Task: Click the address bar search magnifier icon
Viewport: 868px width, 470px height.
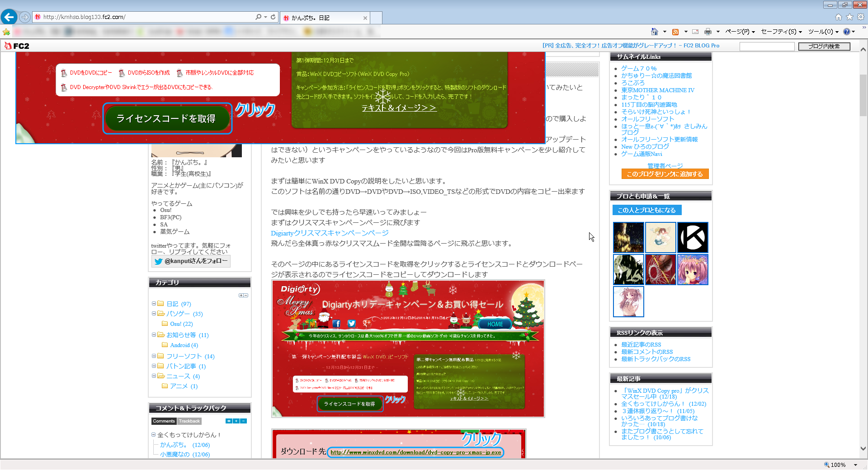Action: [258, 17]
